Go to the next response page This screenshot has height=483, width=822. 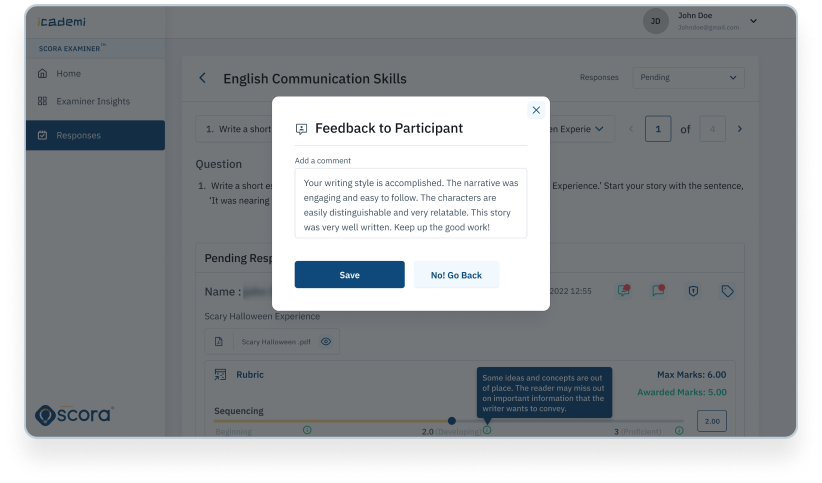740,129
